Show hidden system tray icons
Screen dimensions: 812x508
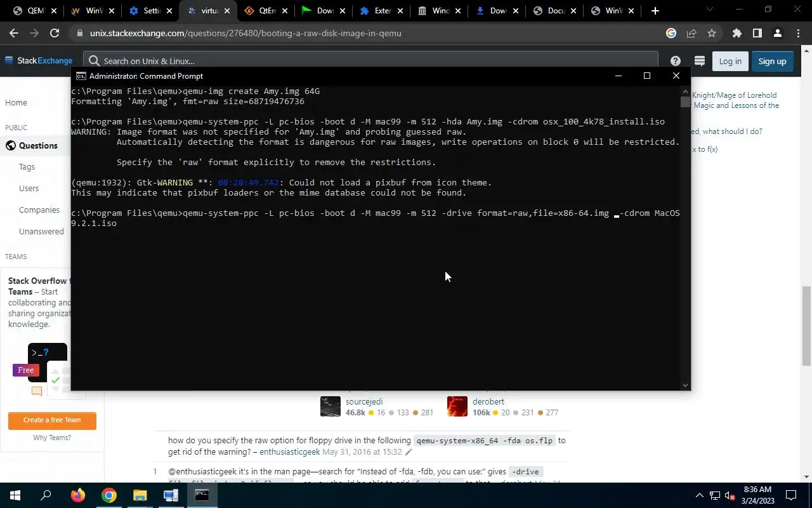700,495
